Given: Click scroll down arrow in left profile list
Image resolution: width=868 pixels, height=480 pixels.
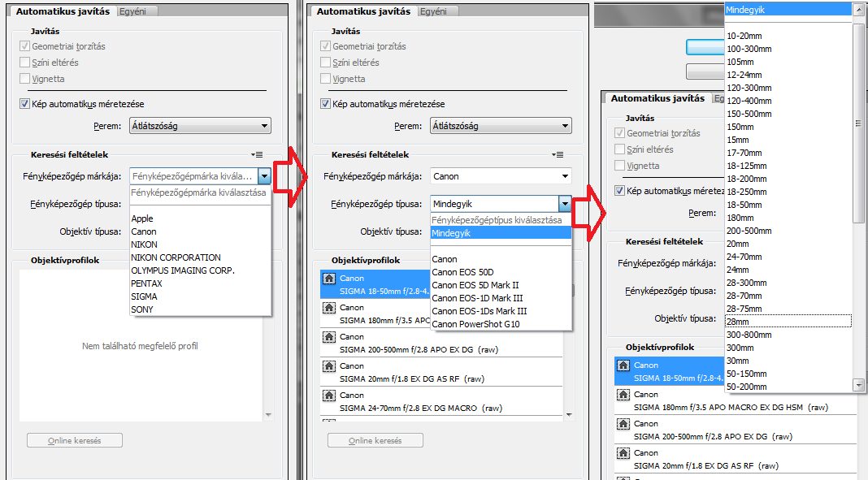Looking at the screenshot, I should [268, 415].
